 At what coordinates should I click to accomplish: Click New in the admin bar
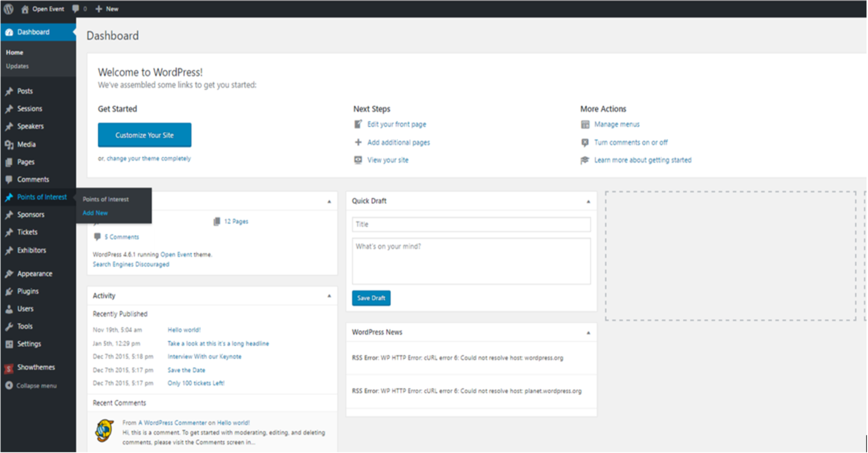[x=112, y=9]
